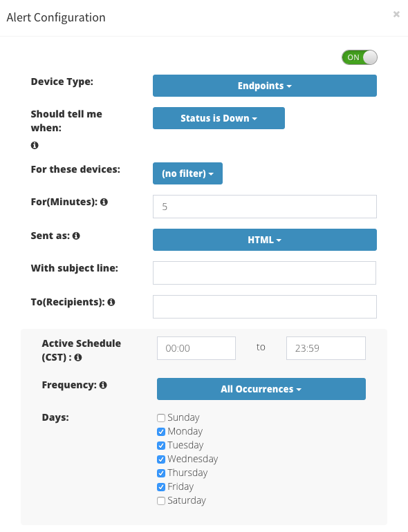This screenshot has width=408, height=532.
Task: Toggle the ON alert switch off
Action: click(360, 57)
